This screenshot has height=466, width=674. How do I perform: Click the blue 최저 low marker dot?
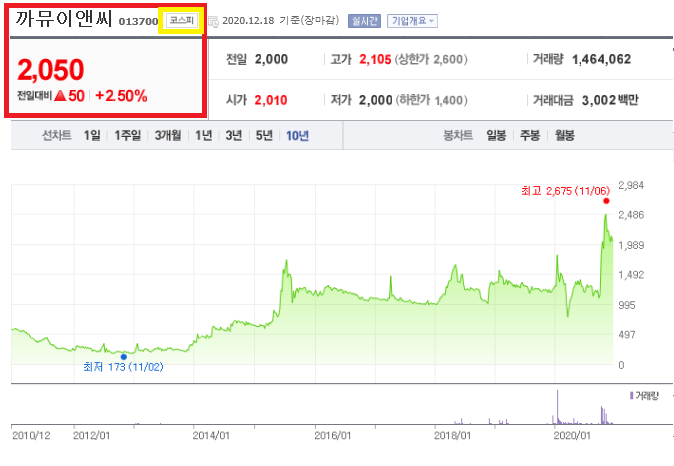(x=124, y=357)
